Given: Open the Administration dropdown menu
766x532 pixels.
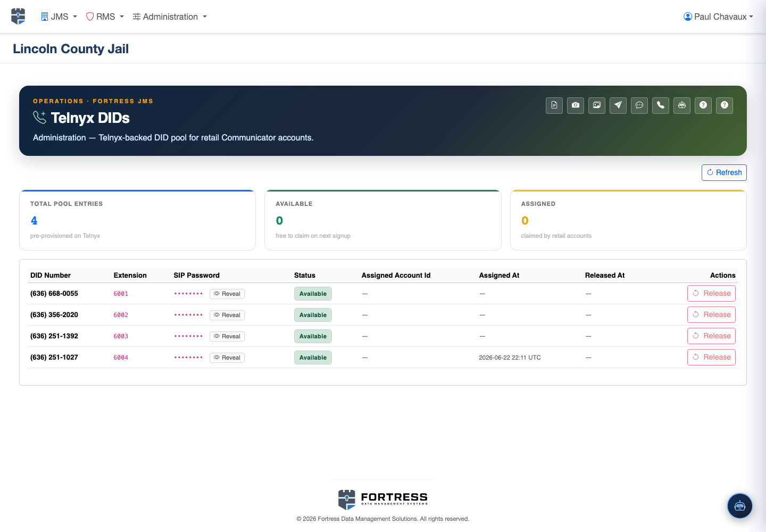Looking at the screenshot, I should click(x=170, y=16).
